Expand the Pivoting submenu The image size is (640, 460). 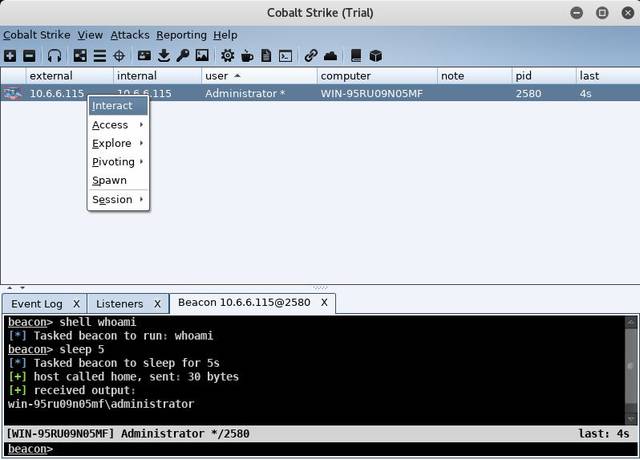tap(118, 162)
